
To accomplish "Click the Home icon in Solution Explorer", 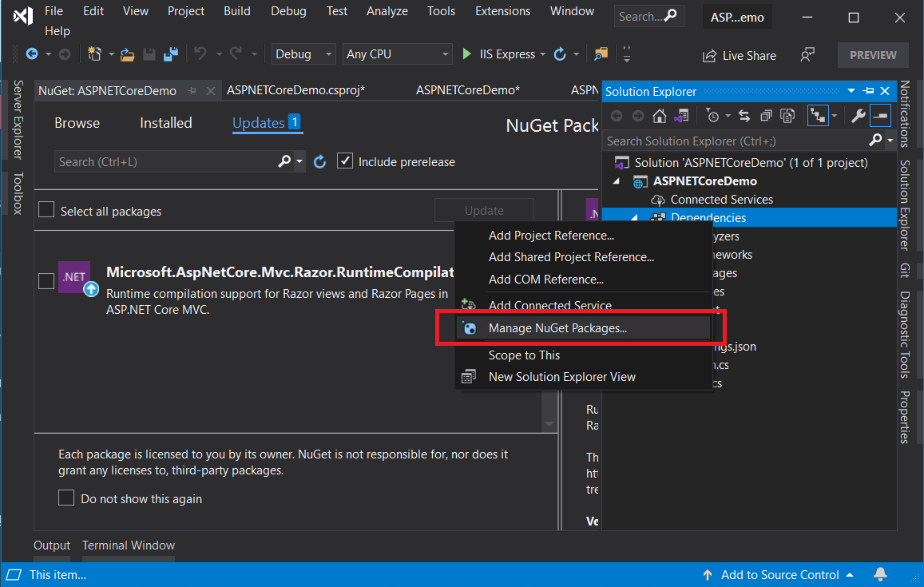I will [659, 117].
